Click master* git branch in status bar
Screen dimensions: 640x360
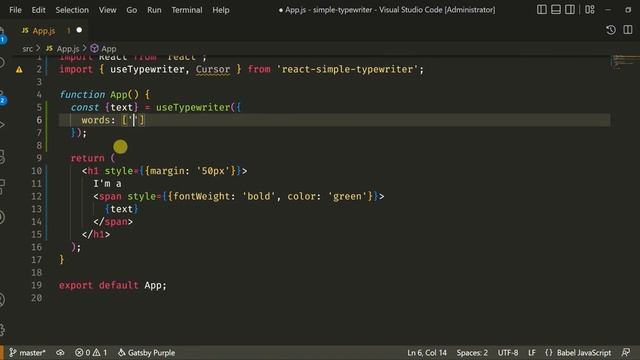pos(27,353)
